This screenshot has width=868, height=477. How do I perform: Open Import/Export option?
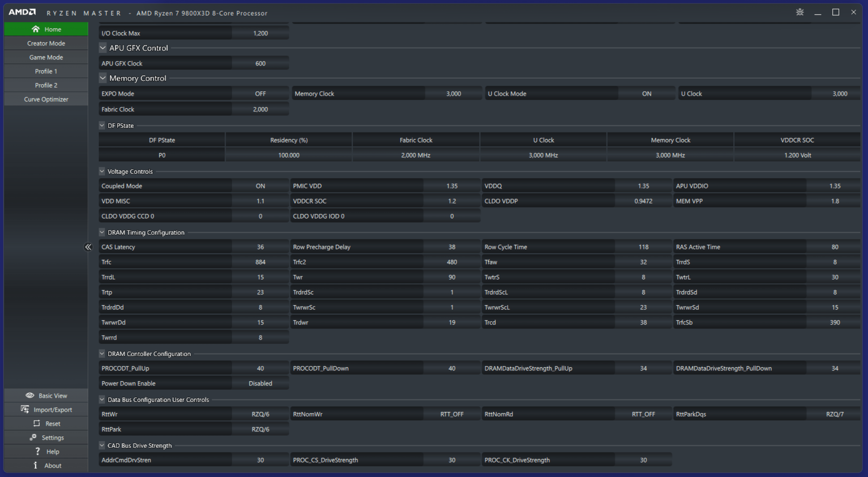point(46,409)
